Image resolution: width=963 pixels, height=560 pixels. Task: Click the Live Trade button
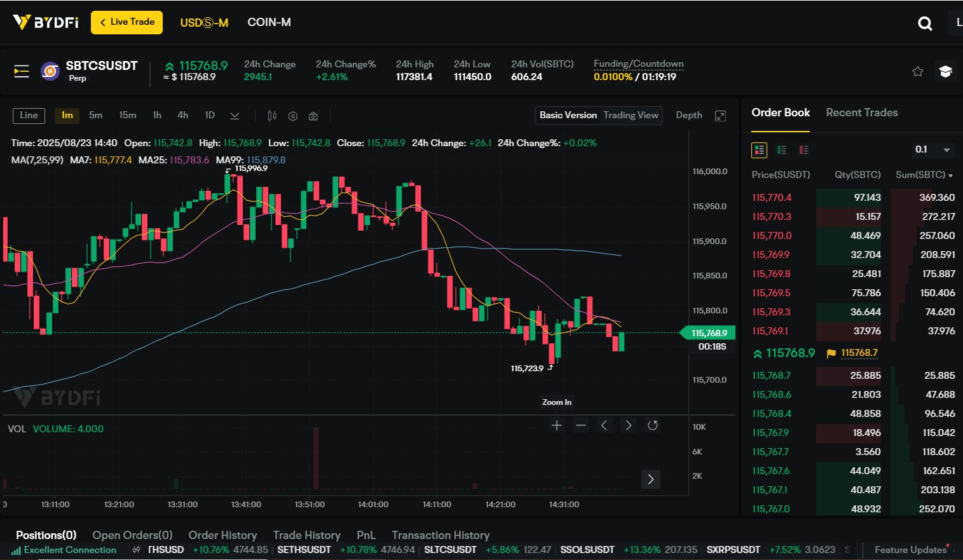tap(127, 22)
